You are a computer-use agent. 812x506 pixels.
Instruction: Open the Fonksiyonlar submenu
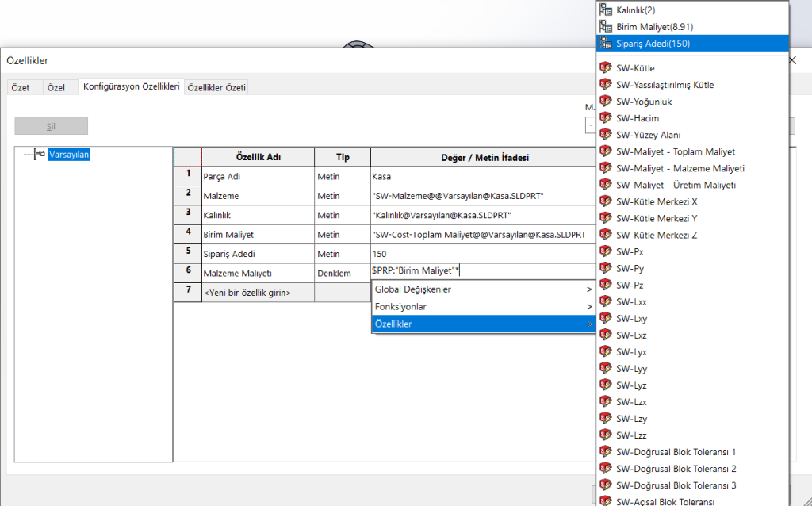pos(483,306)
